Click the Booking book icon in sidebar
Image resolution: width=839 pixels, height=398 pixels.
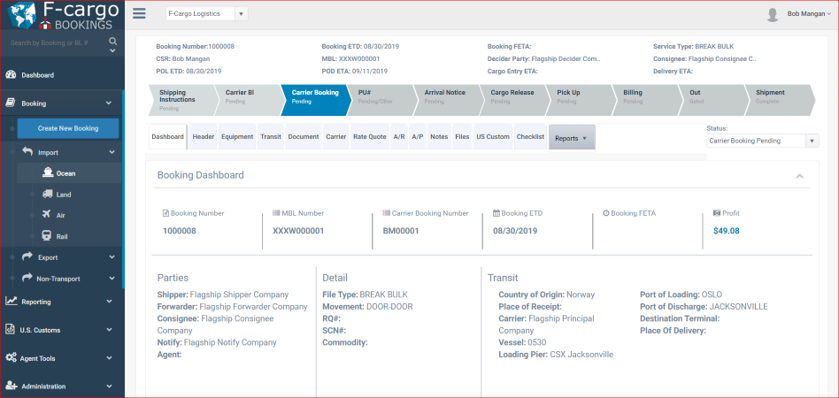click(x=10, y=103)
